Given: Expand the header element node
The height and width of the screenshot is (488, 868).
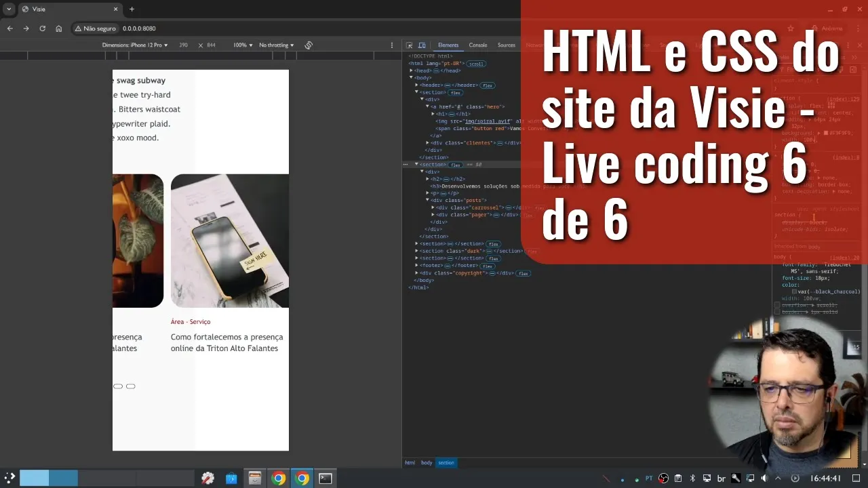Looking at the screenshot, I should pyautogui.click(x=417, y=85).
